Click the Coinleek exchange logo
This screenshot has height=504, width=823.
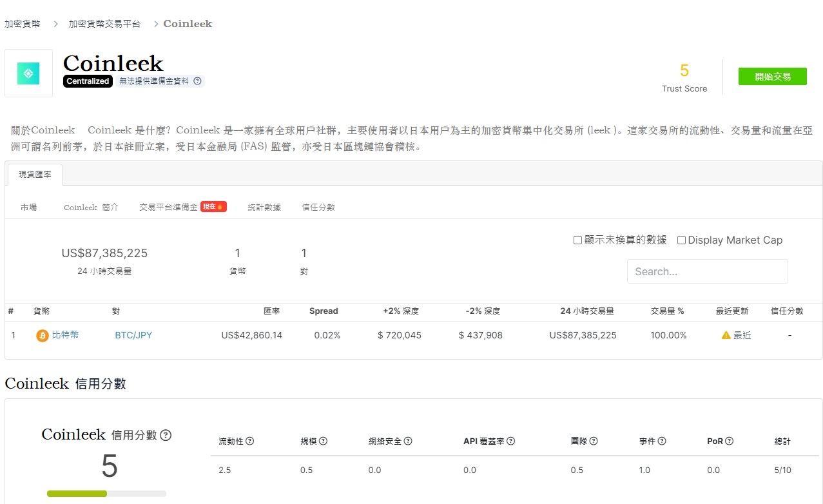coord(28,73)
